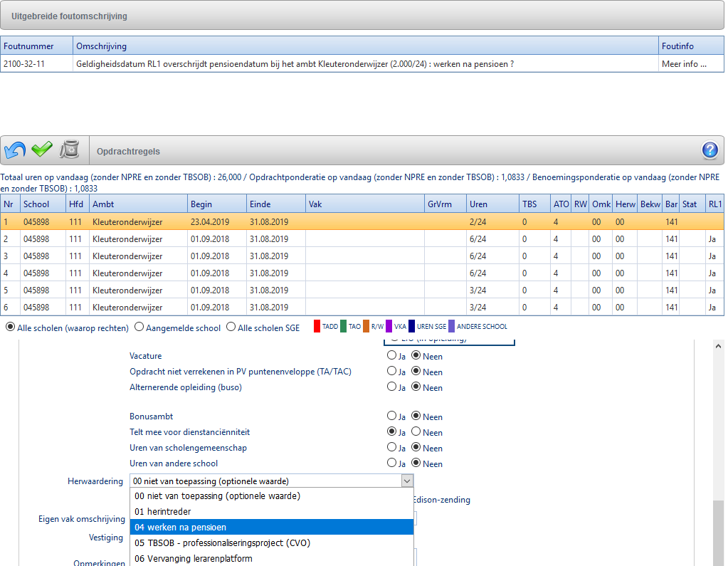Click the purple VKA legend swatch

pos(389,326)
